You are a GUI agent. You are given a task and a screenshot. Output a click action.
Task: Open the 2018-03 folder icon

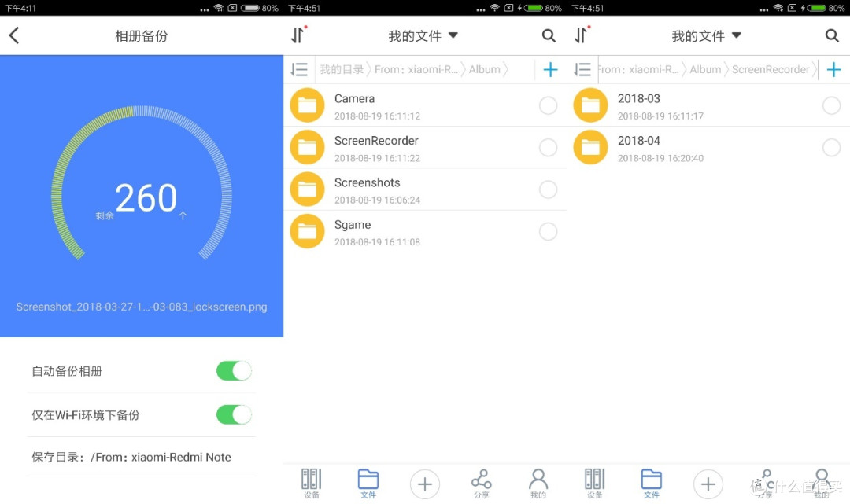591,105
